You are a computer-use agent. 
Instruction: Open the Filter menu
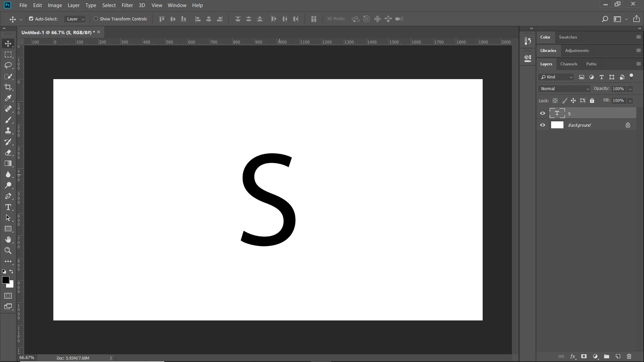pyautogui.click(x=127, y=5)
